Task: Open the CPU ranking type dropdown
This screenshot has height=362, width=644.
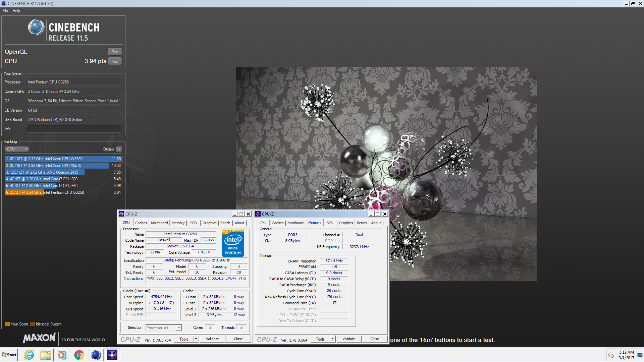Action: pos(17,149)
